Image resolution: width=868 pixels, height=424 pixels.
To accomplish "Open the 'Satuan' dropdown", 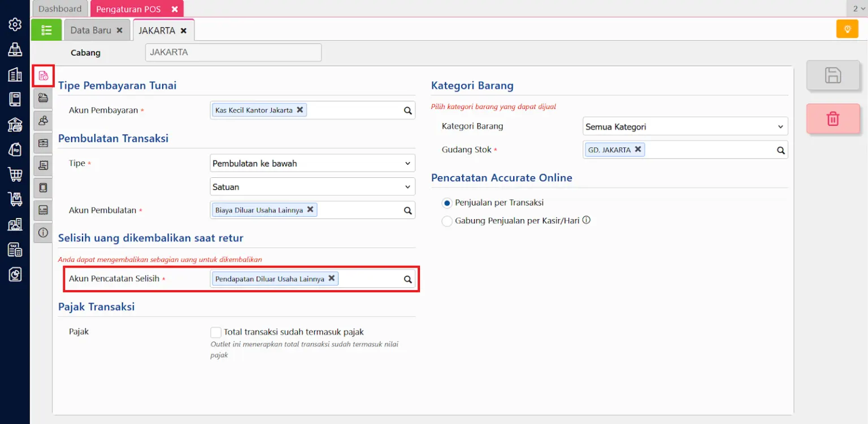I will point(312,187).
